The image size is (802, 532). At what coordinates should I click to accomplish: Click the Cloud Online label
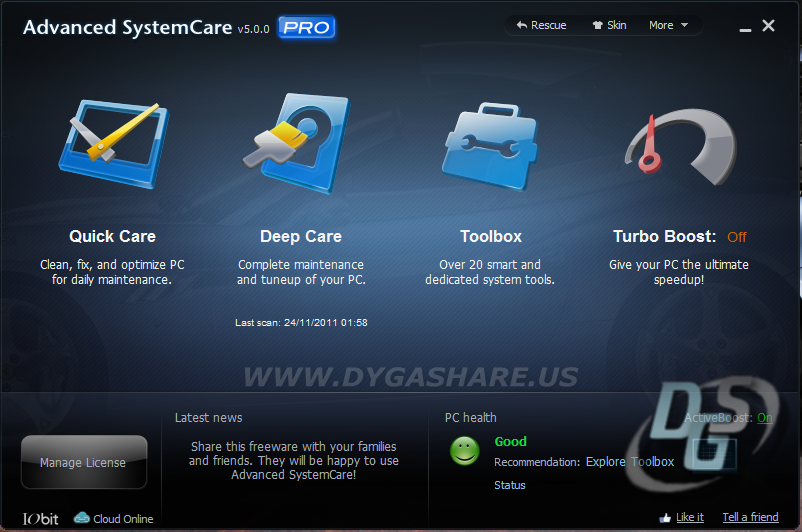pos(123,519)
